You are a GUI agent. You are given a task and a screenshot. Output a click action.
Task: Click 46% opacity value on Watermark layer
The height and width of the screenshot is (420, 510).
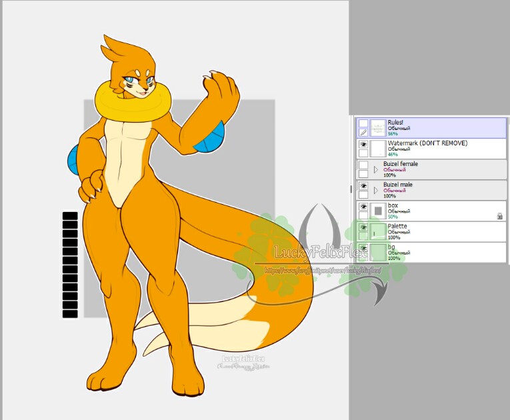click(x=392, y=155)
